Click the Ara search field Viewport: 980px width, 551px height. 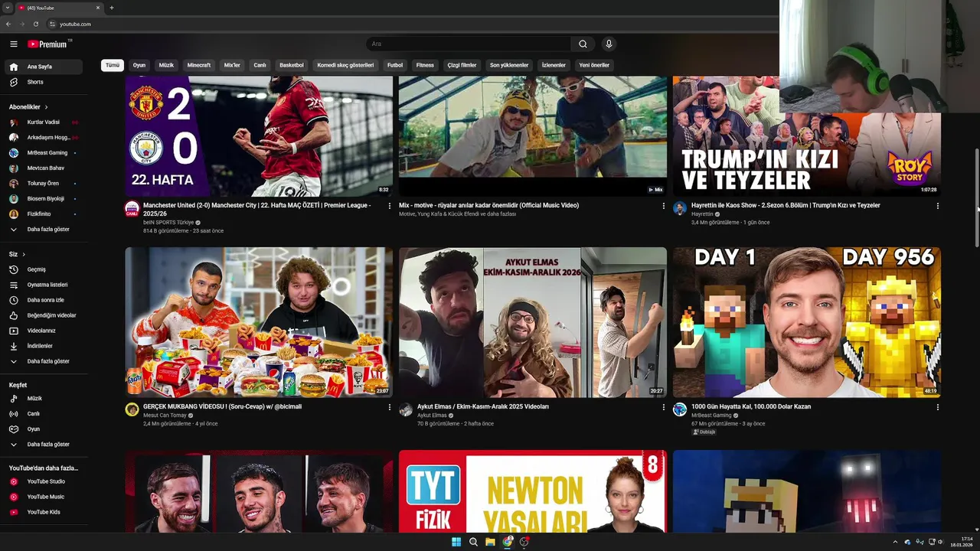tap(469, 44)
